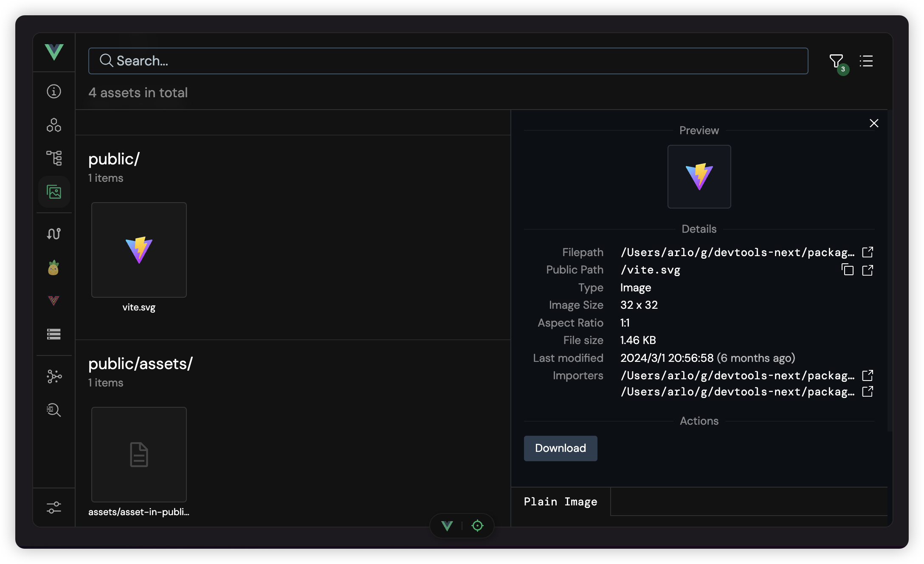Toggle the component inspector target icon
Screen dimensions: 924x564
pyautogui.click(x=477, y=526)
